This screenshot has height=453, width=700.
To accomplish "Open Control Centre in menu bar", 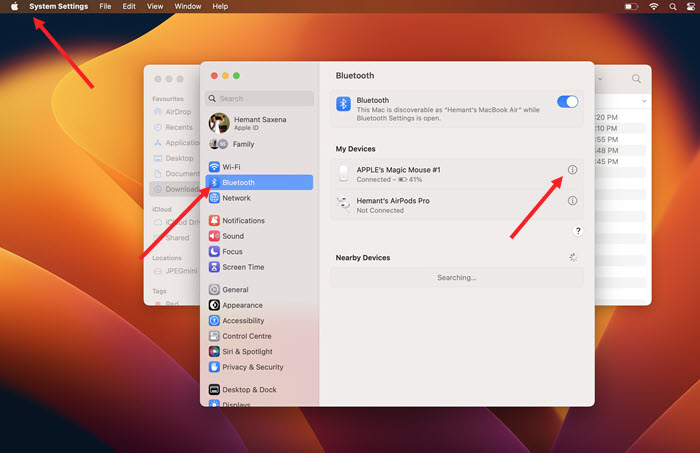I will tap(691, 6).
